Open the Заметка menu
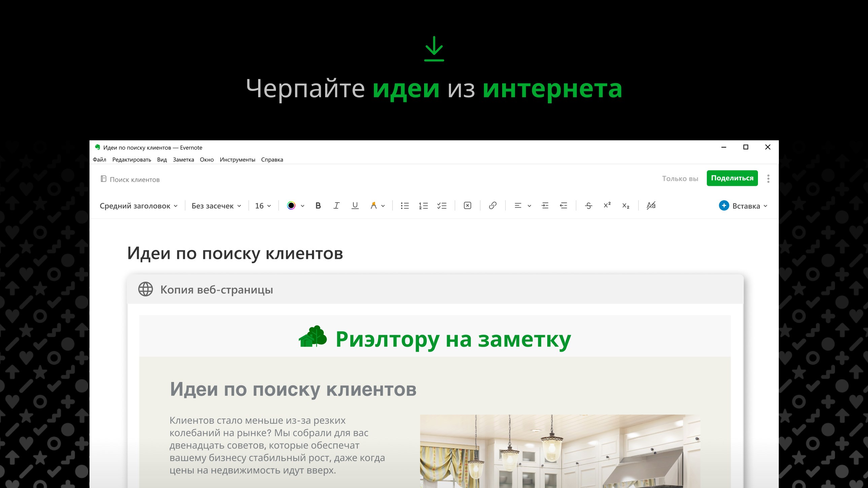 [183, 160]
